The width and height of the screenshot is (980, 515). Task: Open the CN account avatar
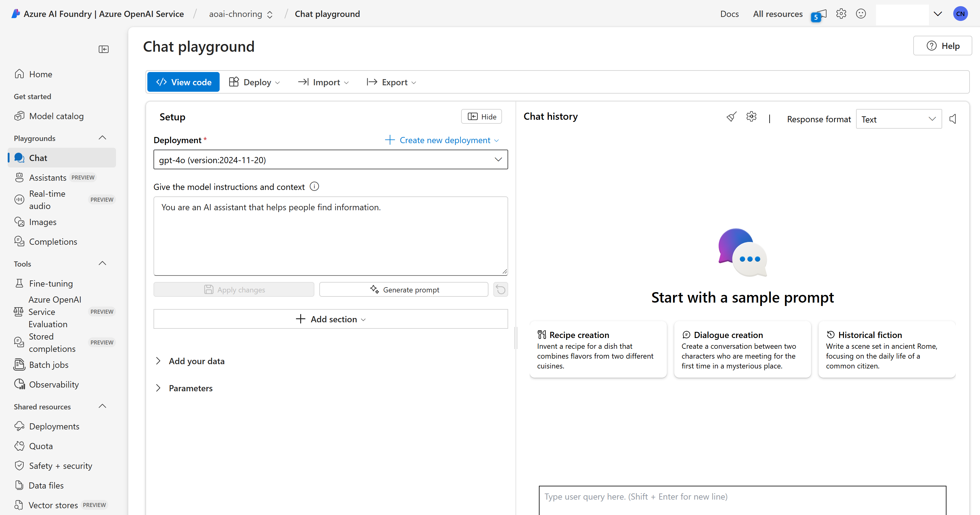[960, 14]
